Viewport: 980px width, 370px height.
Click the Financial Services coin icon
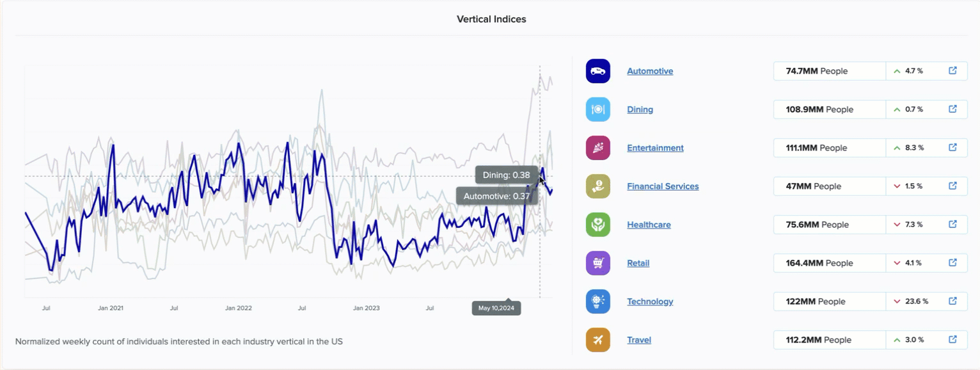tap(598, 186)
